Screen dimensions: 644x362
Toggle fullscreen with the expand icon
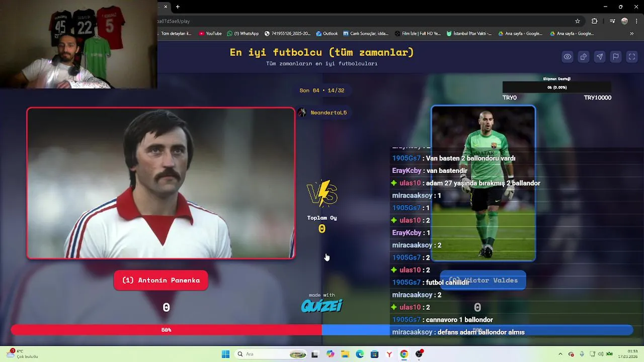click(x=632, y=57)
